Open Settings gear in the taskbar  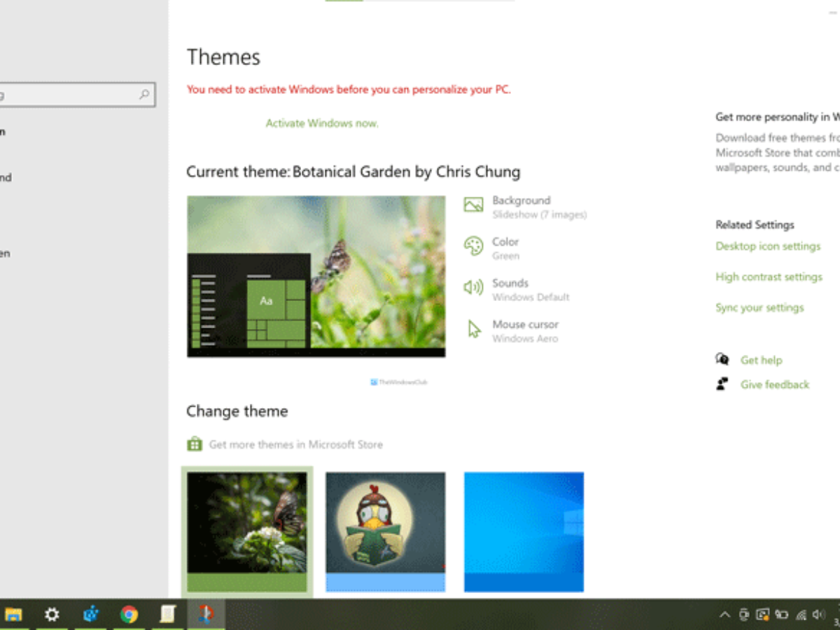(x=52, y=615)
